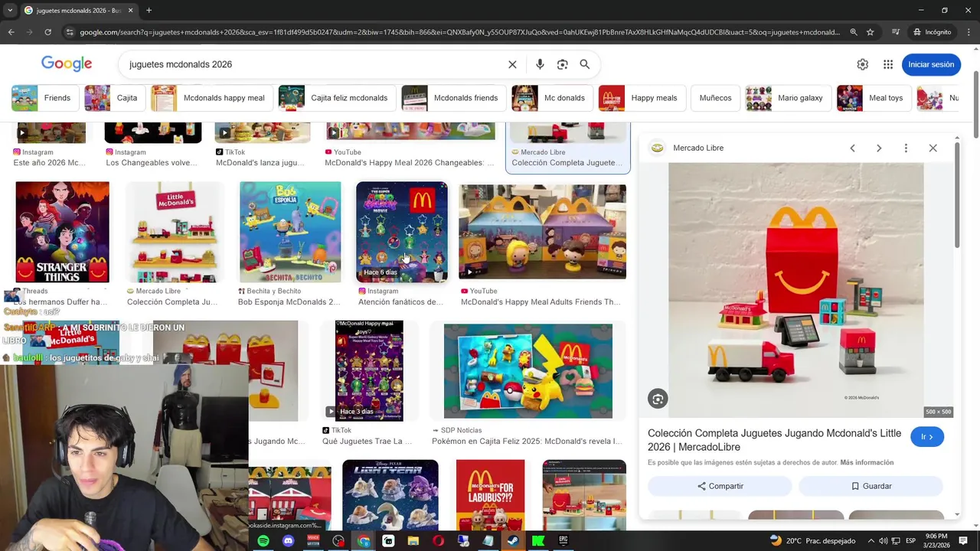Screen dimensions: 980x551
Task: Open the Stranger Things image result
Action: pos(62,232)
